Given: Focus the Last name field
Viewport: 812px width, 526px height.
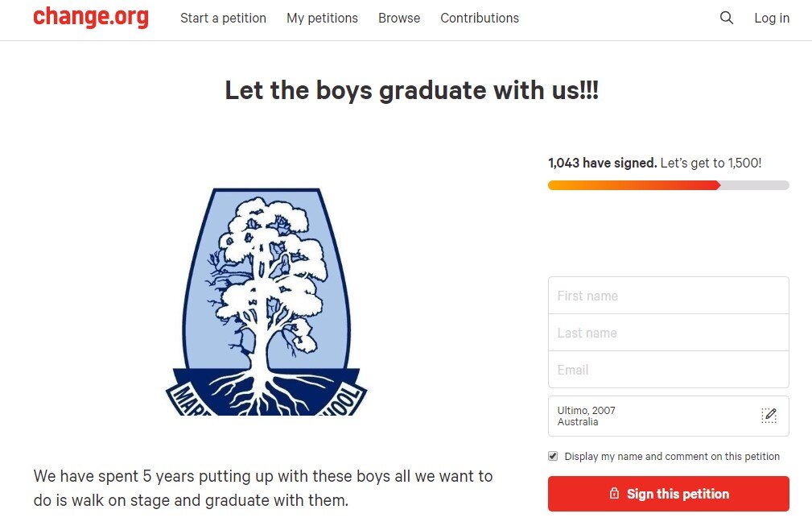Looking at the screenshot, I should 668,333.
